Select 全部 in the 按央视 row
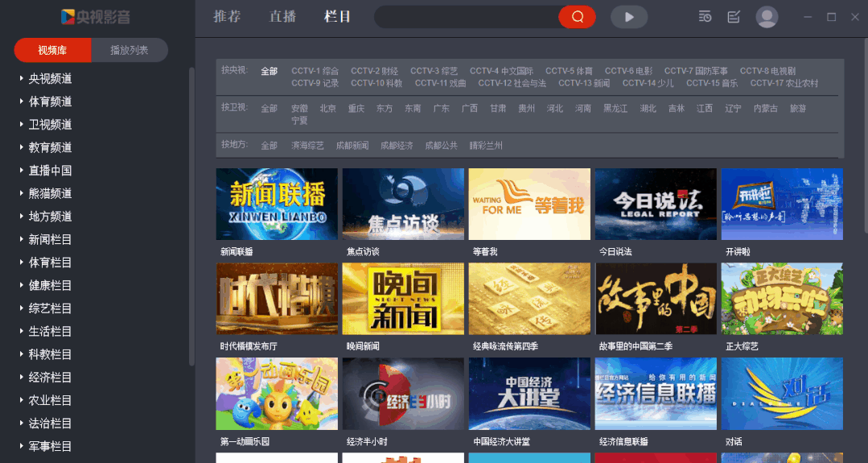The width and height of the screenshot is (868, 463). click(x=269, y=71)
